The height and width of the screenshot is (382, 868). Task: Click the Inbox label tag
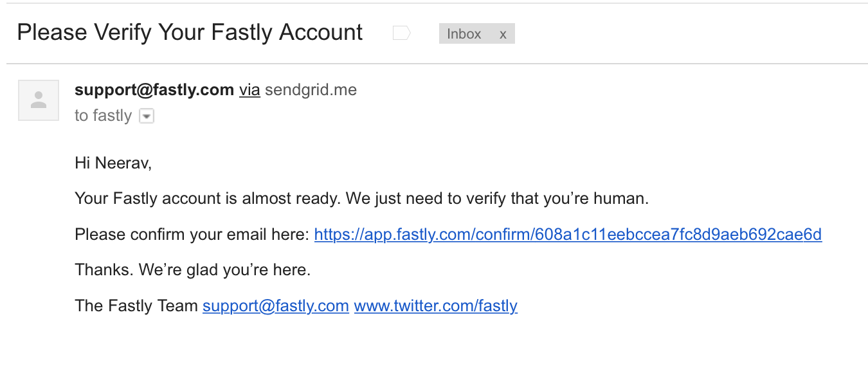click(x=464, y=34)
